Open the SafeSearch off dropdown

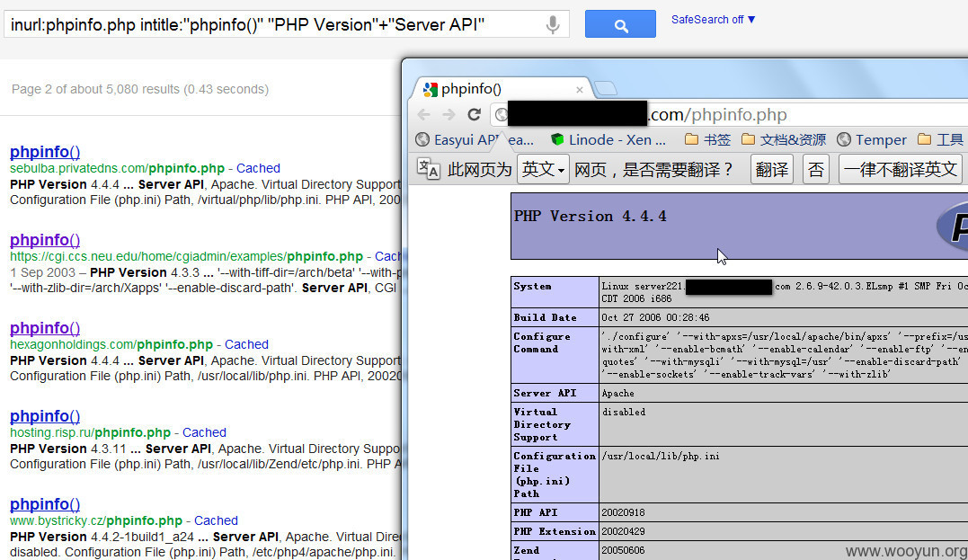pyautogui.click(x=713, y=20)
